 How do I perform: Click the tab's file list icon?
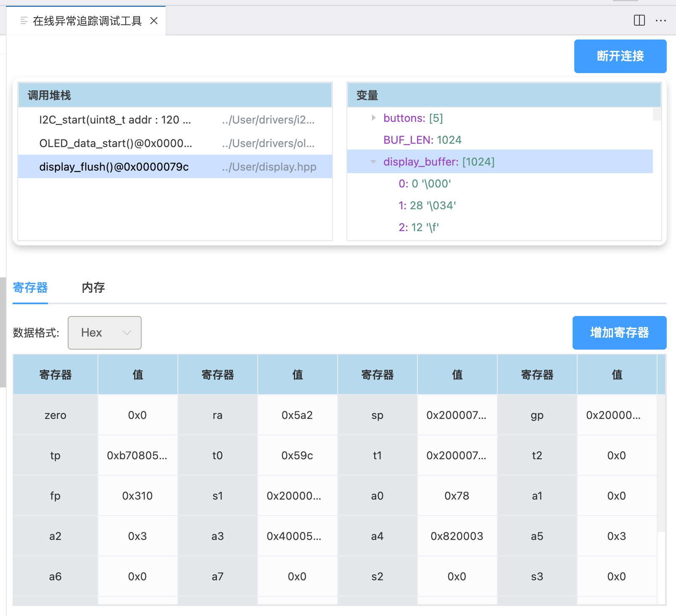24,21
